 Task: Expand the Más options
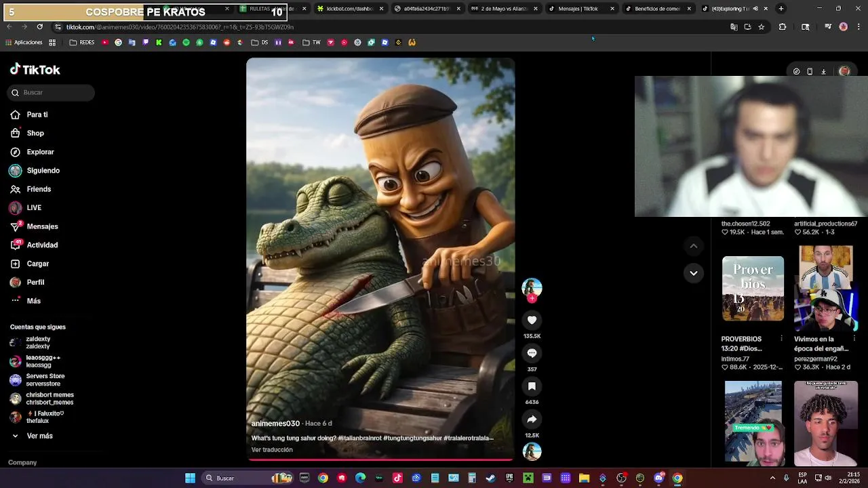(x=26, y=301)
